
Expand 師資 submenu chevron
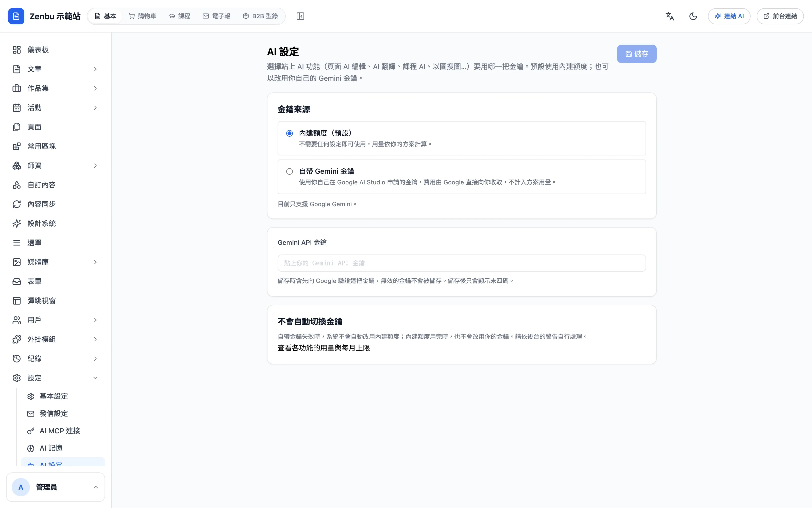(x=95, y=166)
